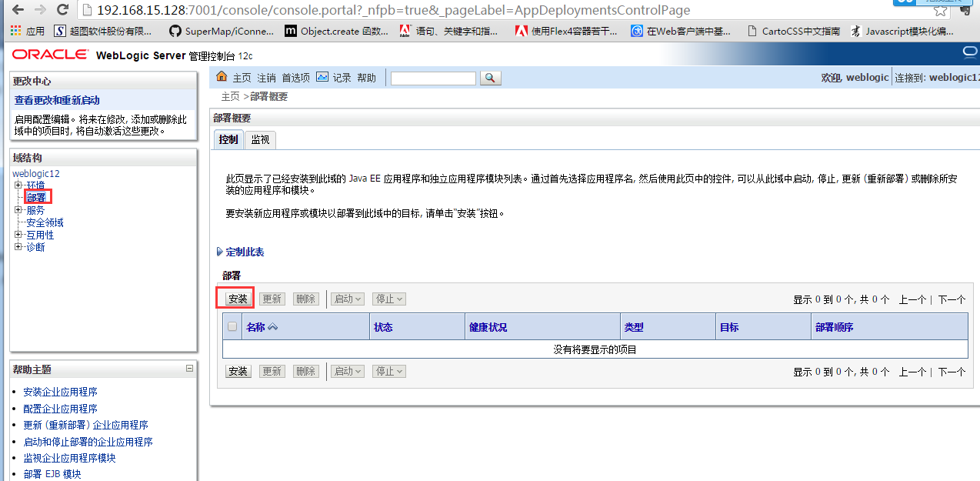The image size is (980, 481).
Task: Sort table by 状态 column header
Action: 383,327
